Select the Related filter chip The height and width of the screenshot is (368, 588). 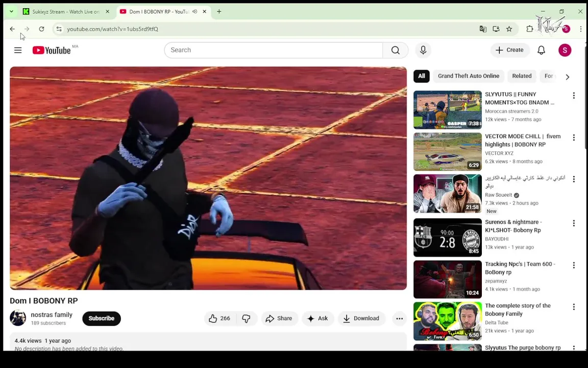[x=522, y=76]
